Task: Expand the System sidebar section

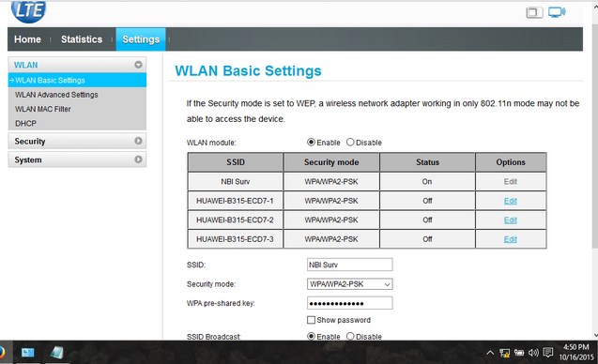Action: 77,159
